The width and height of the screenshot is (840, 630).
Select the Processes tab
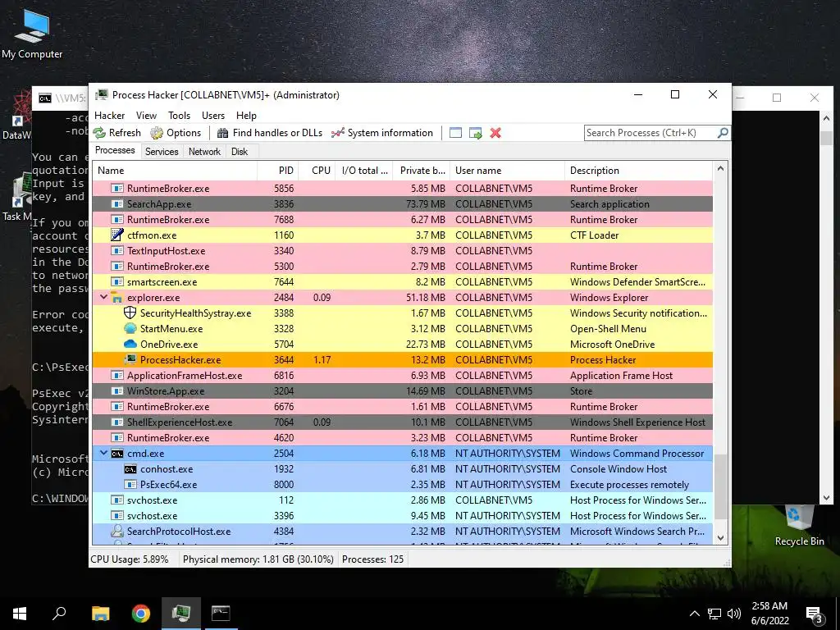[115, 151]
